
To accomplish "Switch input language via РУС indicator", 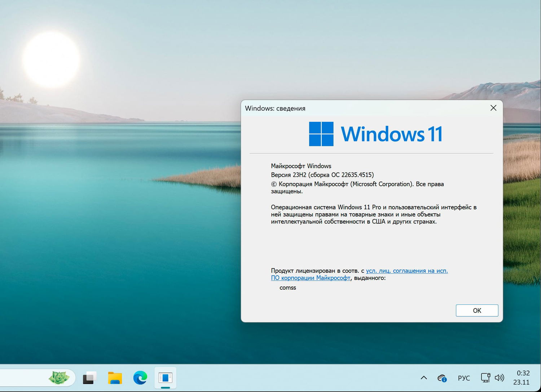I will (x=464, y=378).
